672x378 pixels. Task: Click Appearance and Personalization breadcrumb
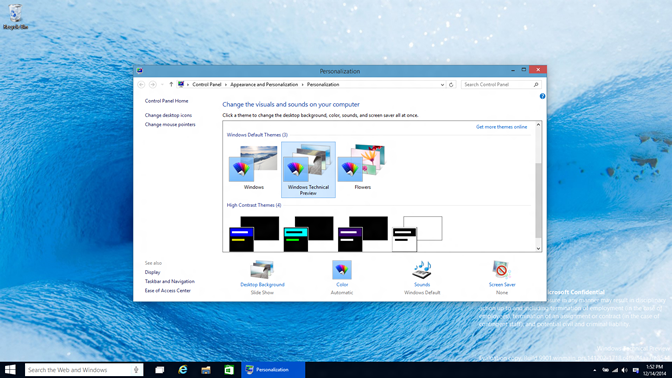264,85
